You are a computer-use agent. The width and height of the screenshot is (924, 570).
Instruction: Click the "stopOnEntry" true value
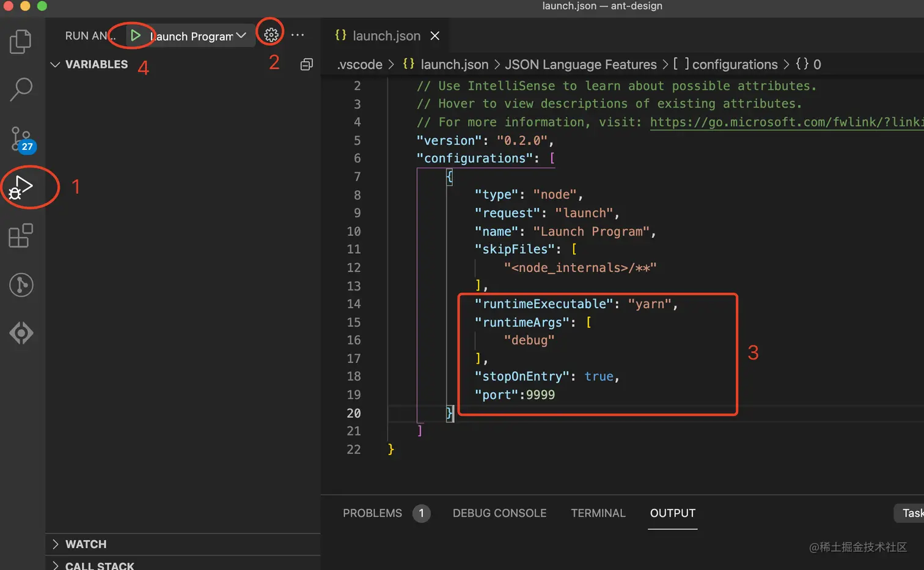pos(599,376)
